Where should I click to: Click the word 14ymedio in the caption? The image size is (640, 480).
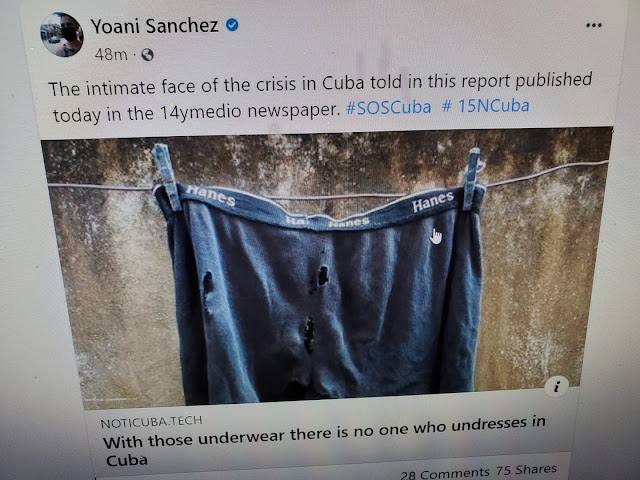point(200,112)
